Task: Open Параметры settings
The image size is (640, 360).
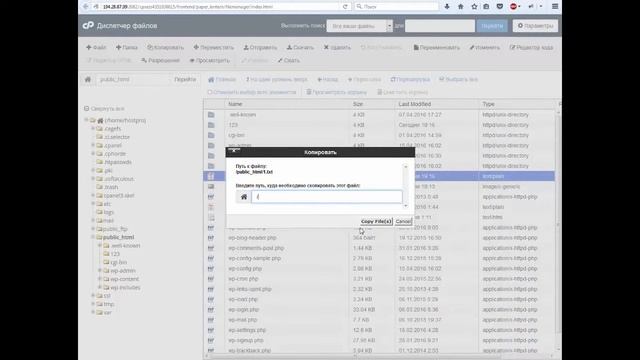Action: (535, 26)
